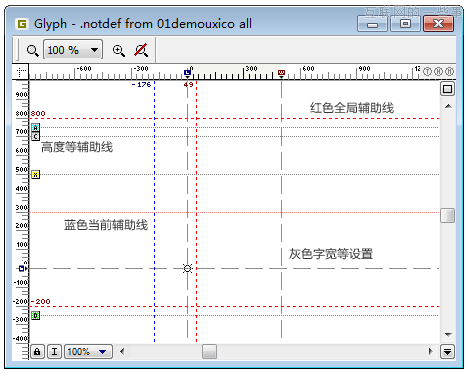Click the I text-cursor button in bottom bar
Screen dimensions: 468x376
point(54,351)
